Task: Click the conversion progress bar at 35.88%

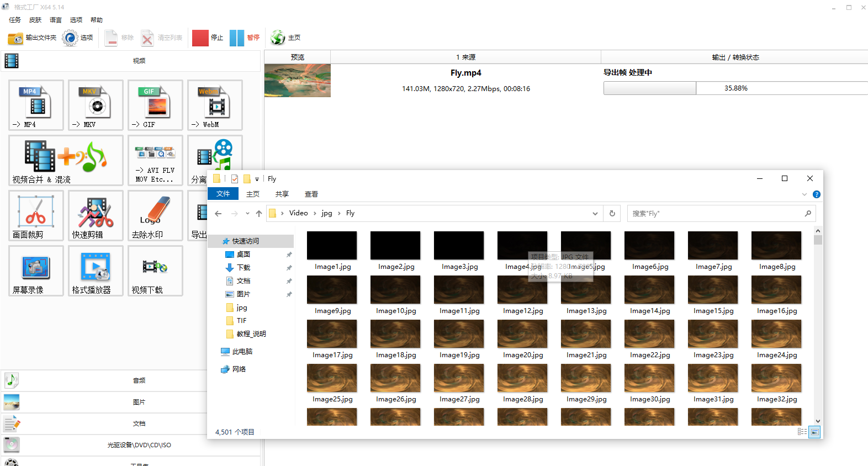Action: 735,88
